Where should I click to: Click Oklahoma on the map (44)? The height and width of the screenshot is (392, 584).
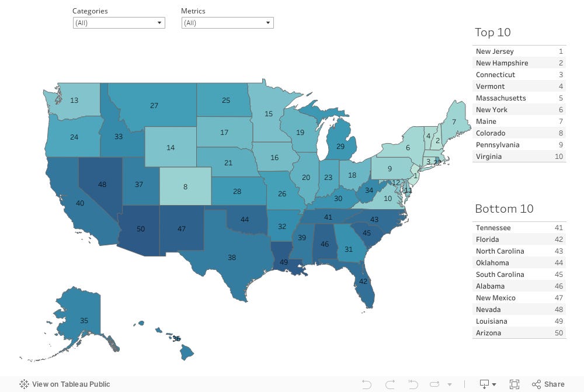point(245,220)
